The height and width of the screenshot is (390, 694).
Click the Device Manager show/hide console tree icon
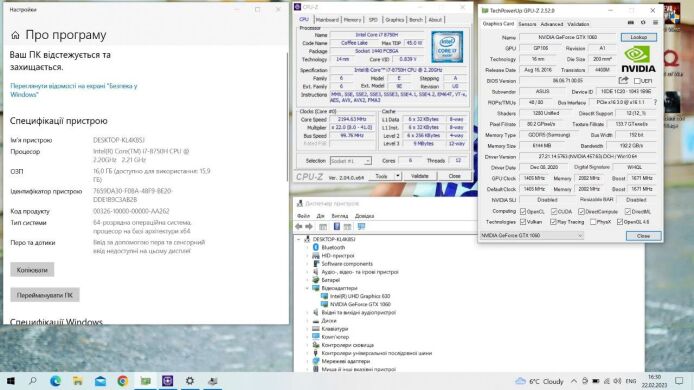point(323,227)
